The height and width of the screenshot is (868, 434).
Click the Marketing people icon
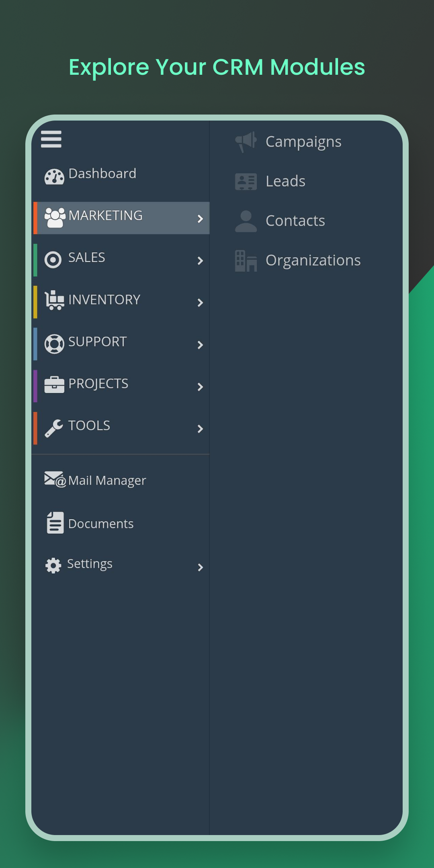pyautogui.click(x=55, y=217)
